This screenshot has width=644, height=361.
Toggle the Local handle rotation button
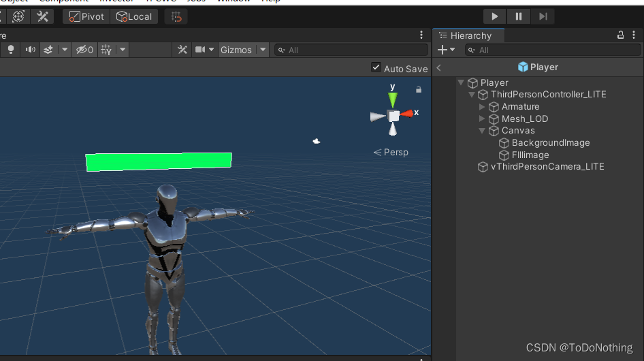pos(134,16)
